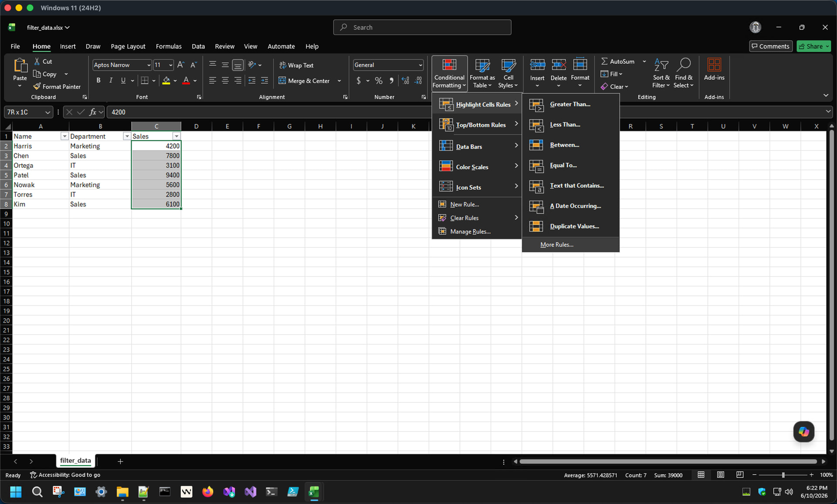Image resolution: width=837 pixels, height=504 pixels.
Task: Open Text that Contains rule
Action: tap(570, 186)
